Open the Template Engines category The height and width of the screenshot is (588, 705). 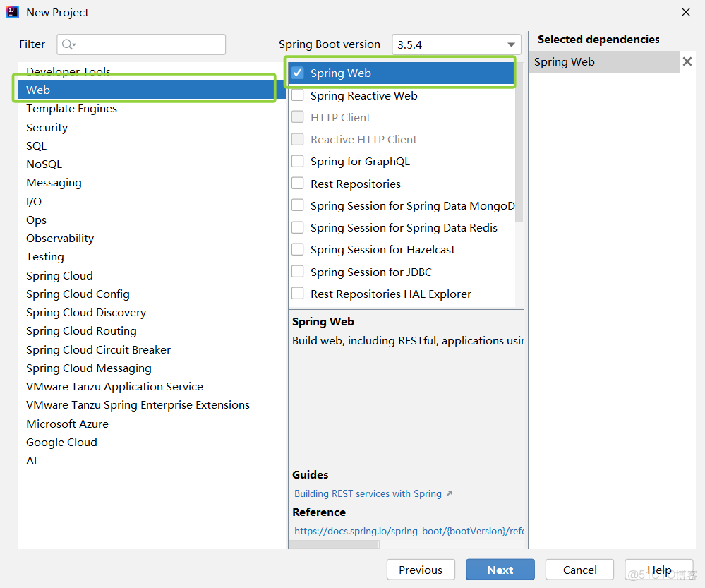click(71, 108)
